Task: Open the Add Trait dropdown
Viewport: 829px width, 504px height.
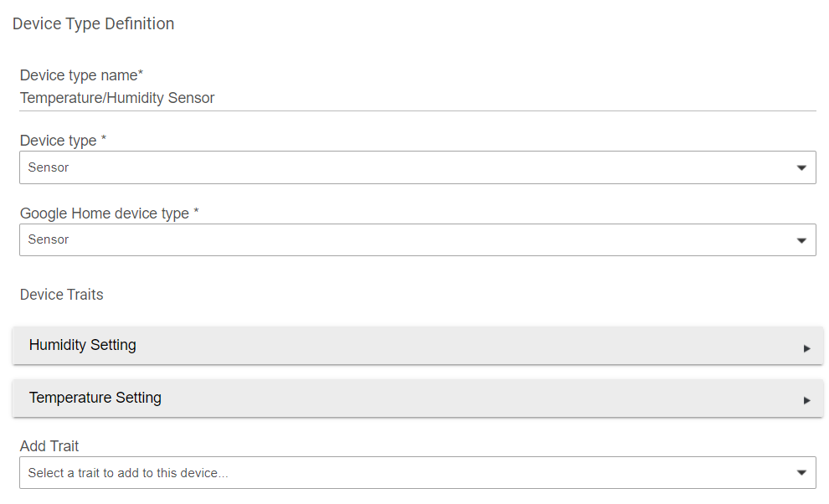Action: (417, 473)
